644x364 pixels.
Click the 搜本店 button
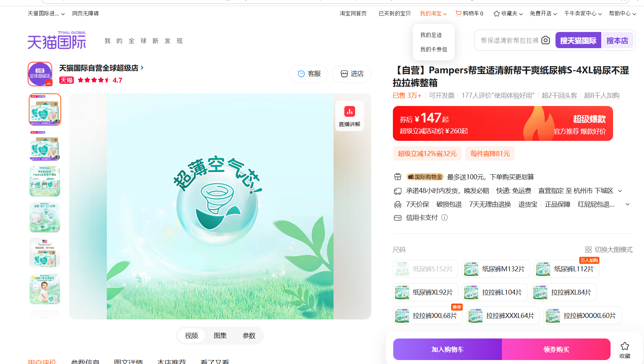617,41
